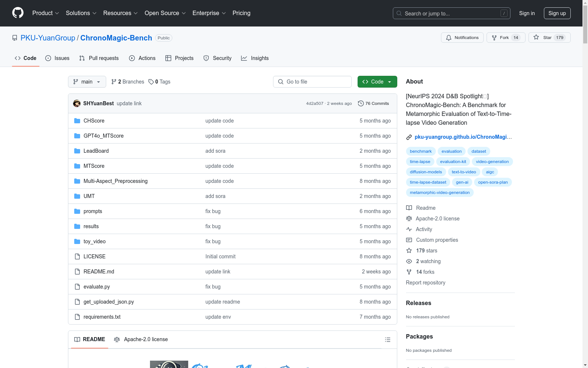Open the Security tab

click(x=218, y=58)
